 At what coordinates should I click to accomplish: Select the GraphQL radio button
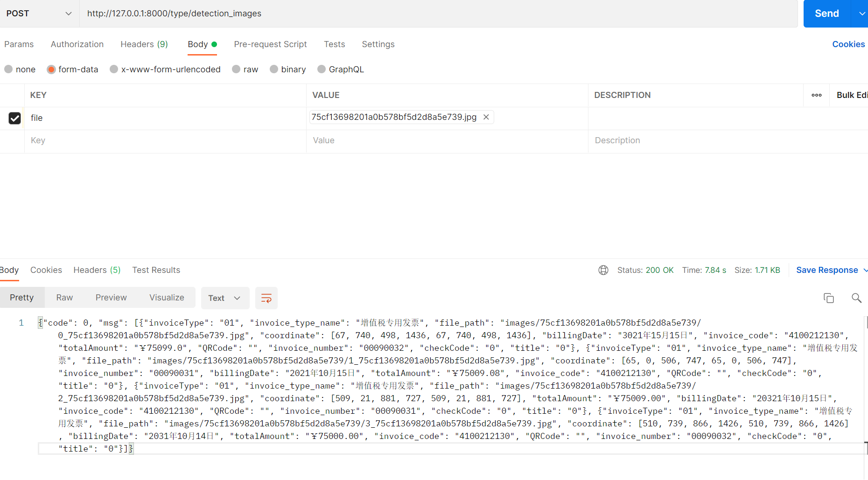(x=322, y=69)
